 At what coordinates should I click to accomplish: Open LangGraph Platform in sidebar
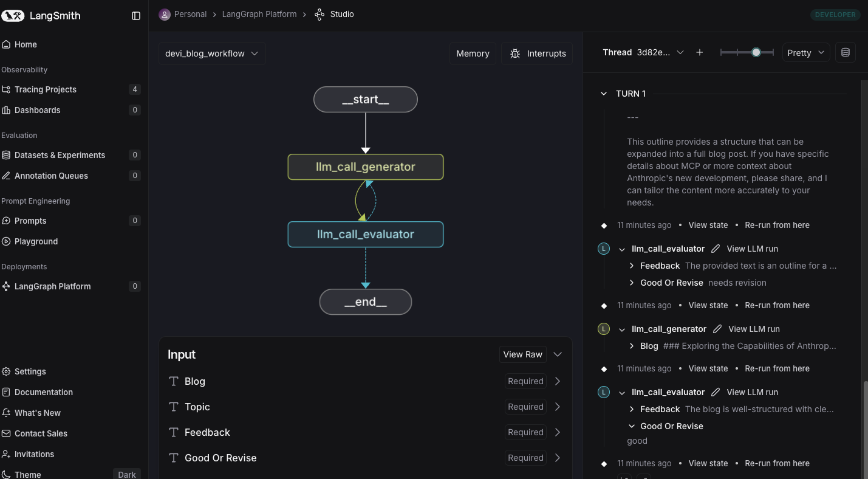click(x=52, y=286)
